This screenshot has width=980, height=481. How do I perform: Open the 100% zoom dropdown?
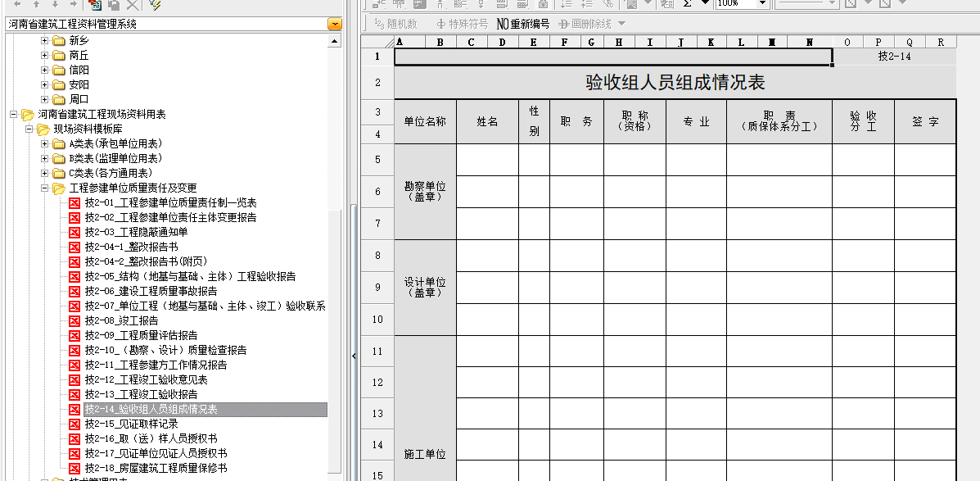[x=762, y=3]
